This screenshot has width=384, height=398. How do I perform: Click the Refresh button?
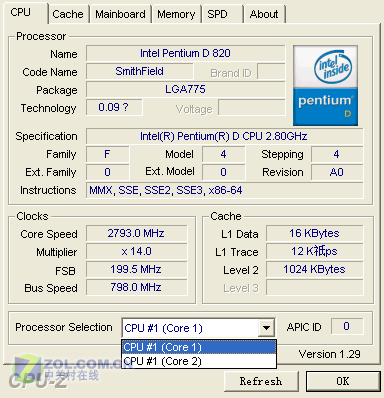pyautogui.click(x=261, y=381)
